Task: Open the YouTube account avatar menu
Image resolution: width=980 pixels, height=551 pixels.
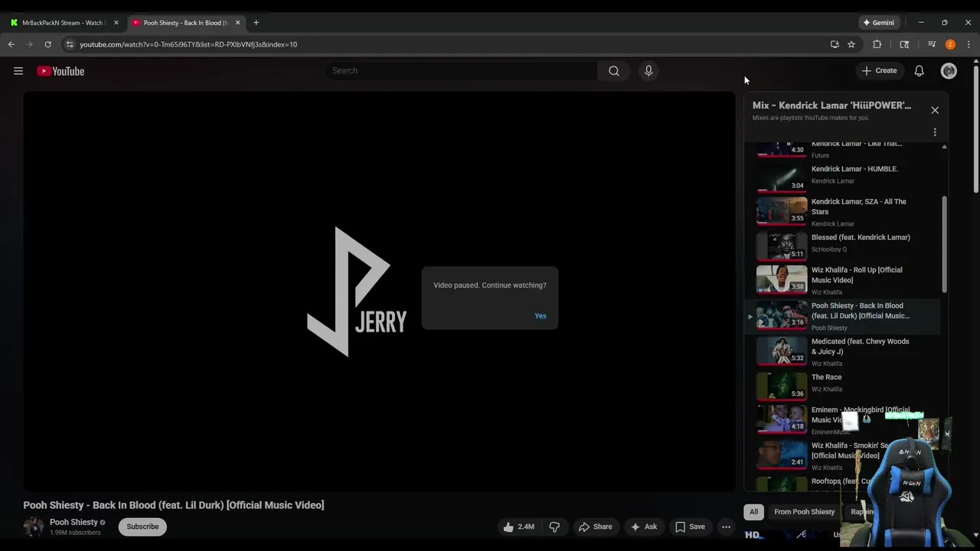Action: coord(949,71)
